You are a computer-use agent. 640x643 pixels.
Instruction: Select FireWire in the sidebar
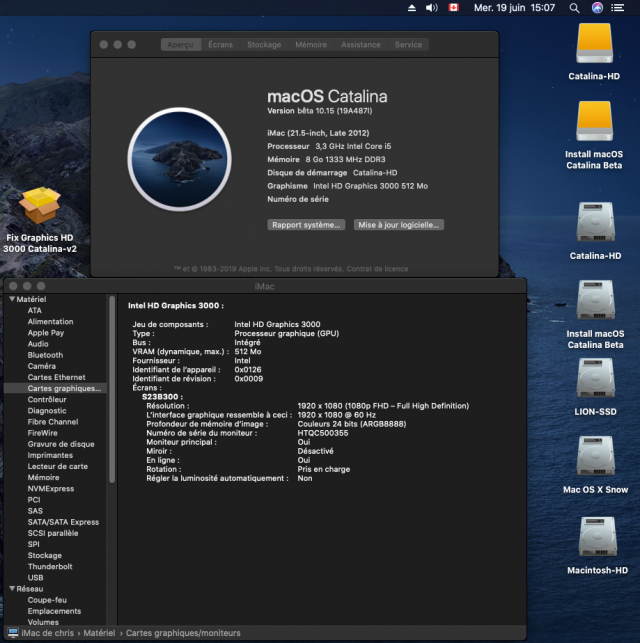pyautogui.click(x=42, y=433)
